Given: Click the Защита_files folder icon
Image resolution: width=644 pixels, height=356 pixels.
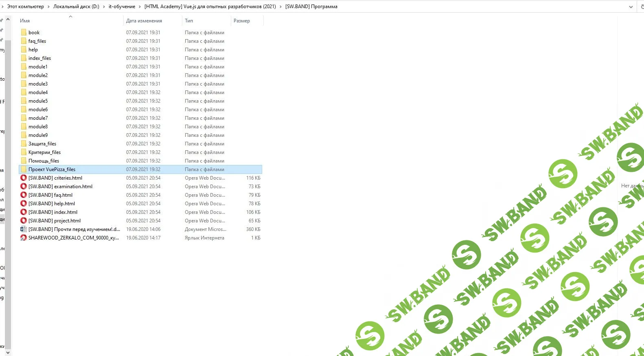Looking at the screenshot, I should pyautogui.click(x=24, y=144).
